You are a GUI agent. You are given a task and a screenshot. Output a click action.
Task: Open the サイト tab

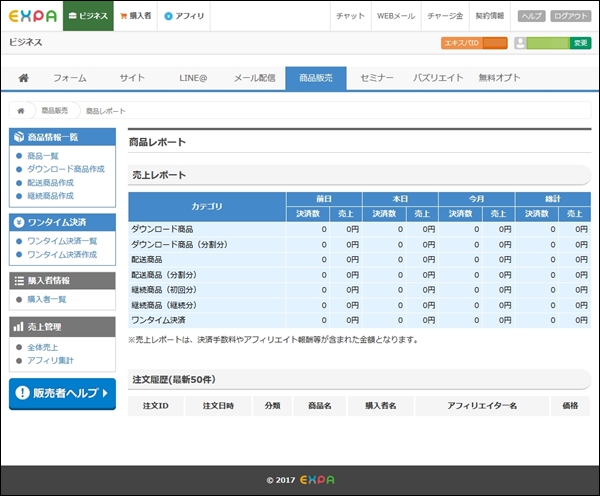[x=132, y=78]
